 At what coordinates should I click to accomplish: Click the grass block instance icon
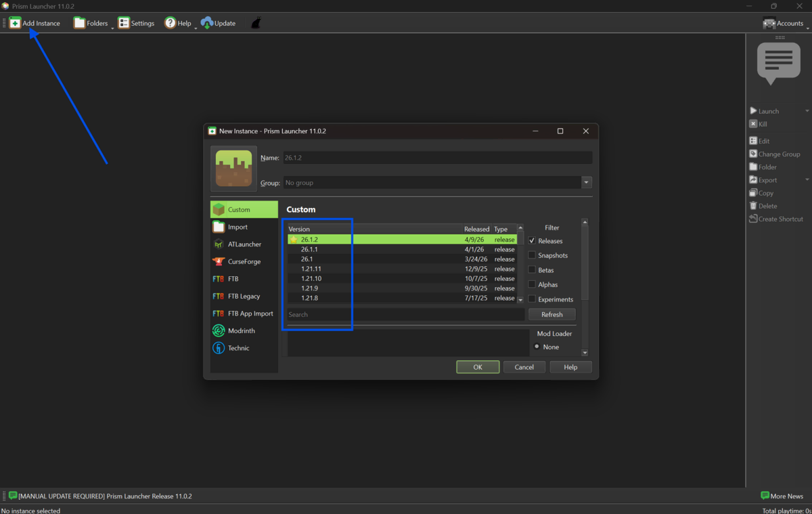[x=233, y=169]
